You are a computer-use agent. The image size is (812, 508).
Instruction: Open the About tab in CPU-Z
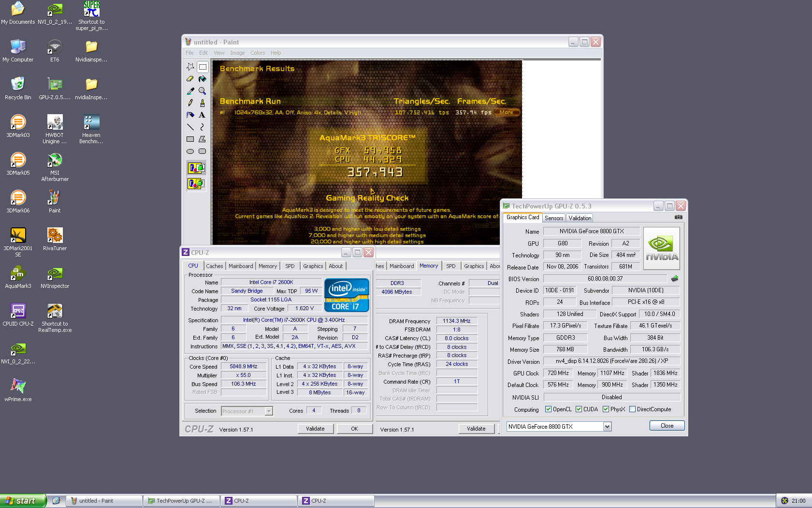point(336,266)
